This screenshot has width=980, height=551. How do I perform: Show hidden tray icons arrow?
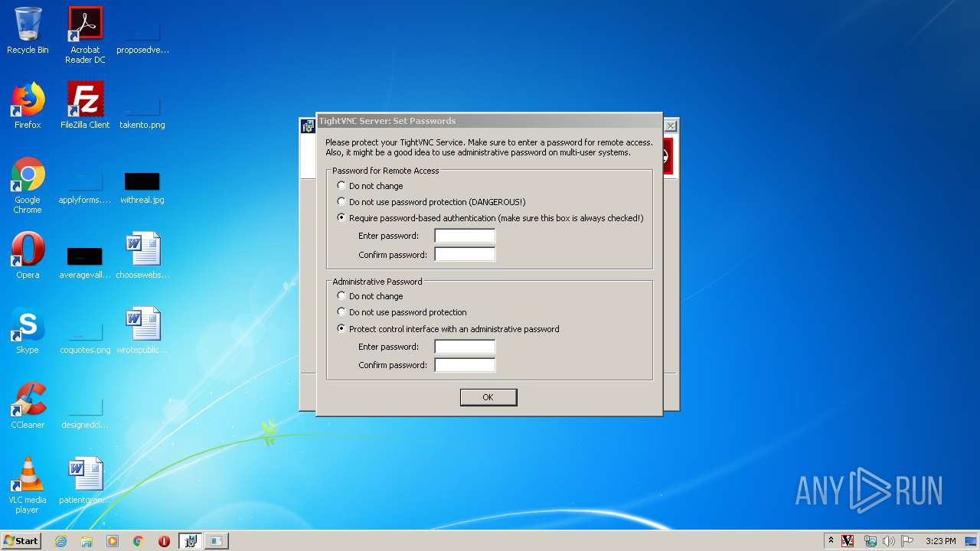(831, 540)
